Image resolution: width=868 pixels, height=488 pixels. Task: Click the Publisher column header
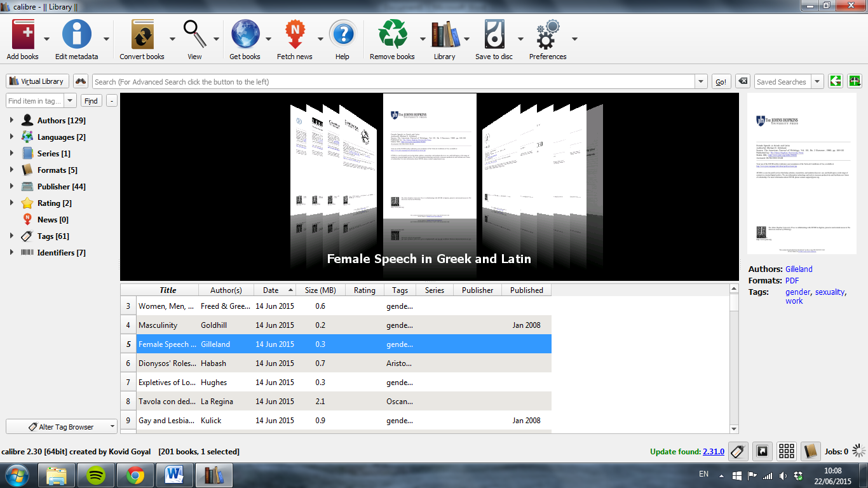pos(477,290)
